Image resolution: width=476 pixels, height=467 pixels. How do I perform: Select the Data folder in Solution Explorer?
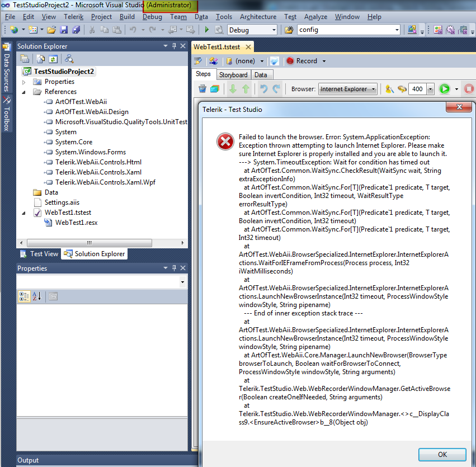(51, 192)
